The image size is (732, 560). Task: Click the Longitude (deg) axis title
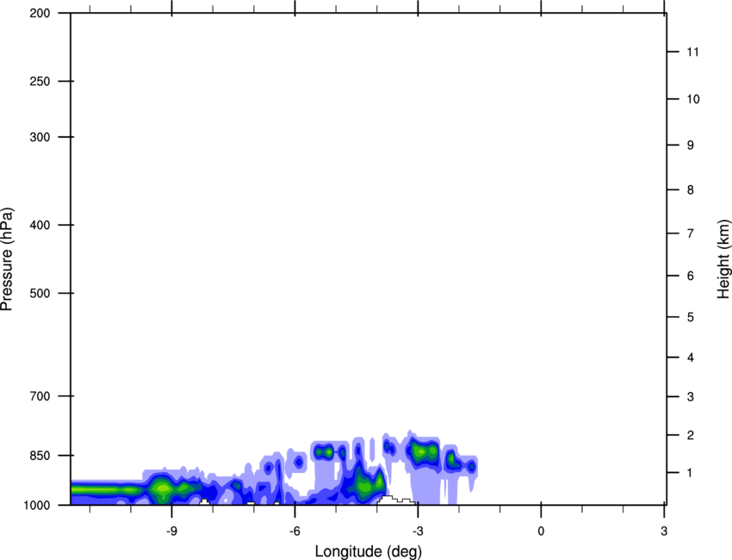point(368,551)
